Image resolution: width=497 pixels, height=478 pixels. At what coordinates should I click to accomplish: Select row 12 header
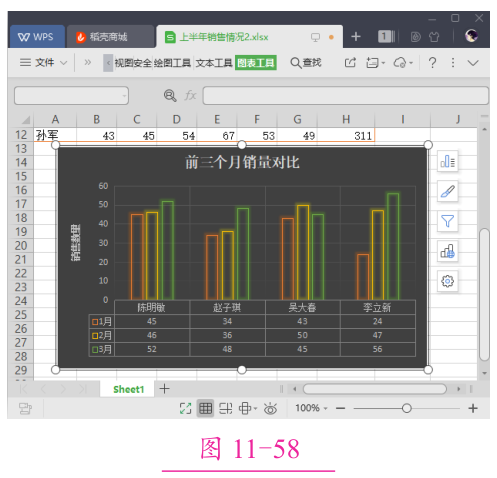click(21, 135)
